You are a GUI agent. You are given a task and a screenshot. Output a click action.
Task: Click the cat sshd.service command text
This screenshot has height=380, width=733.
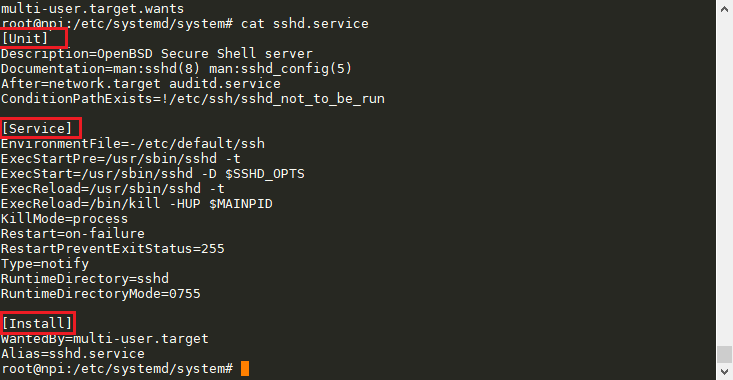[305, 23]
